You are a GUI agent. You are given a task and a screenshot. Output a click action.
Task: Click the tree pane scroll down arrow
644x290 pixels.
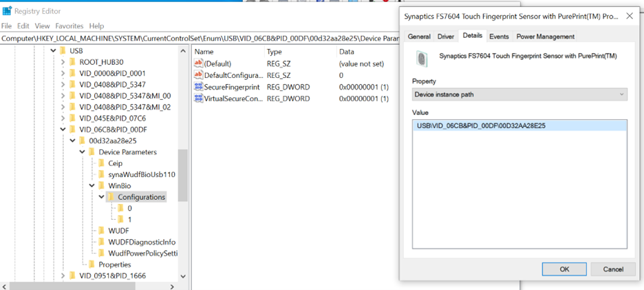(183, 276)
